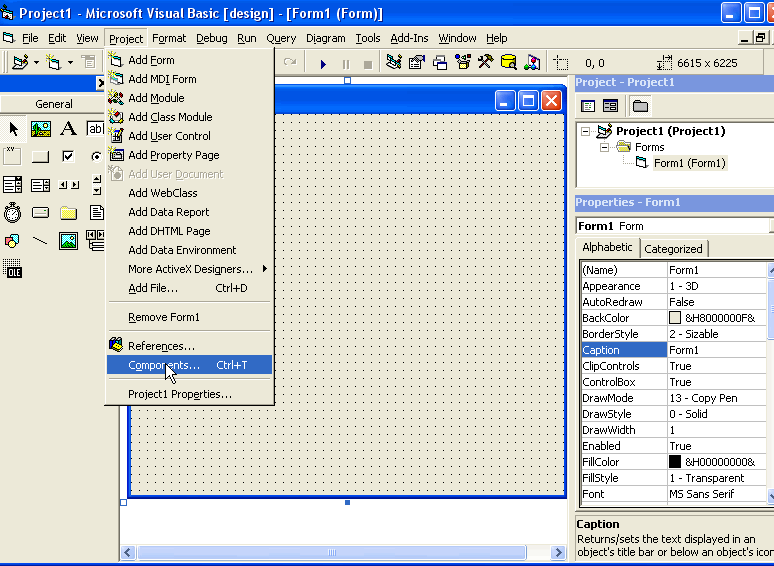Select the BorderStyle property row value
Image resolution: width=774 pixels, height=566 pixels.
coord(716,334)
